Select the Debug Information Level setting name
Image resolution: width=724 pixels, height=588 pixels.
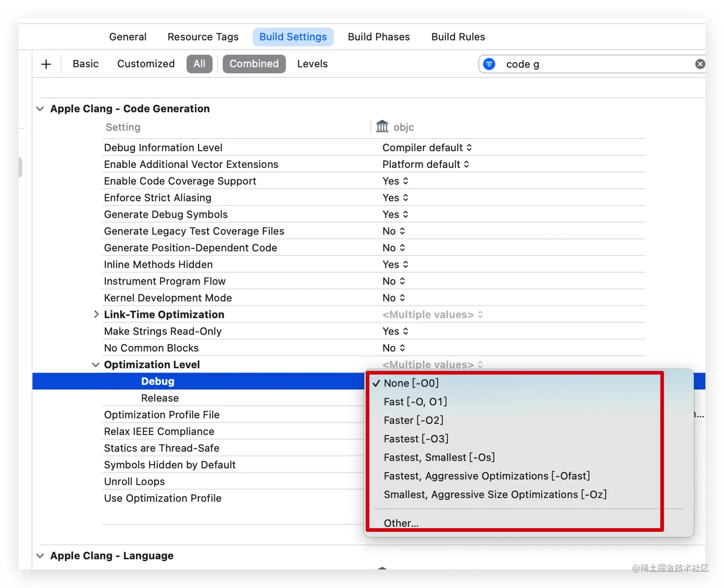tap(163, 148)
